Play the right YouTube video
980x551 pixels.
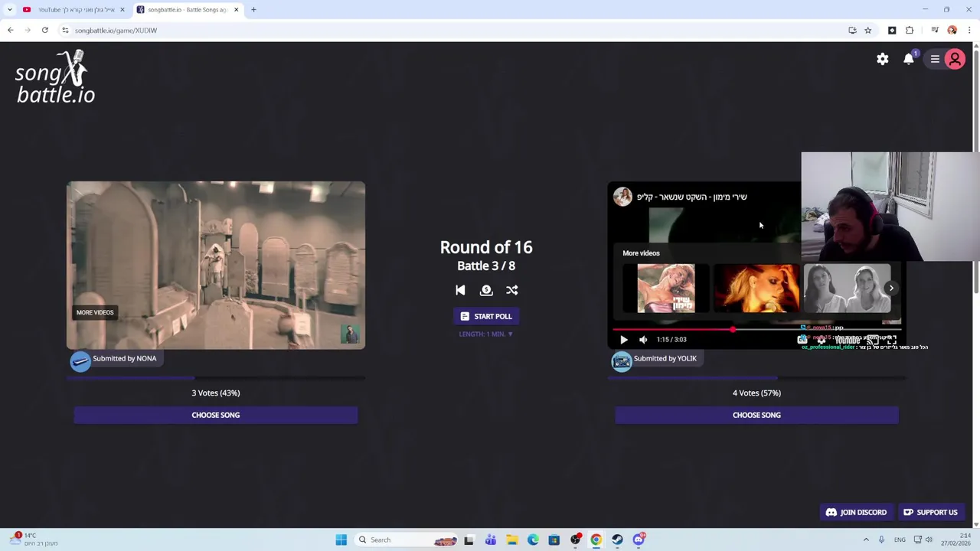click(623, 339)
